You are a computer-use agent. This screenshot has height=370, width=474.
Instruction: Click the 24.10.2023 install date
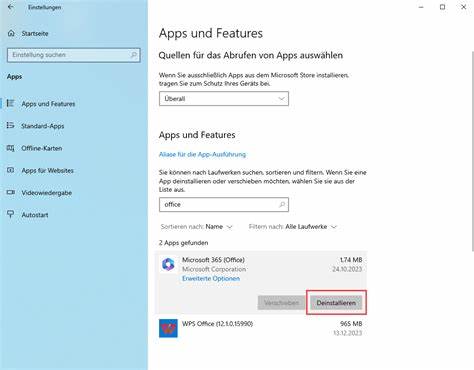coord(347,269)
